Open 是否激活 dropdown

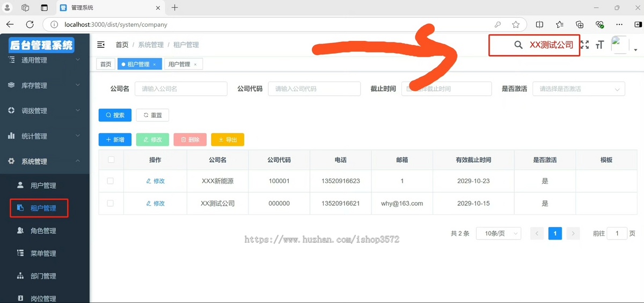coord(579,89)
